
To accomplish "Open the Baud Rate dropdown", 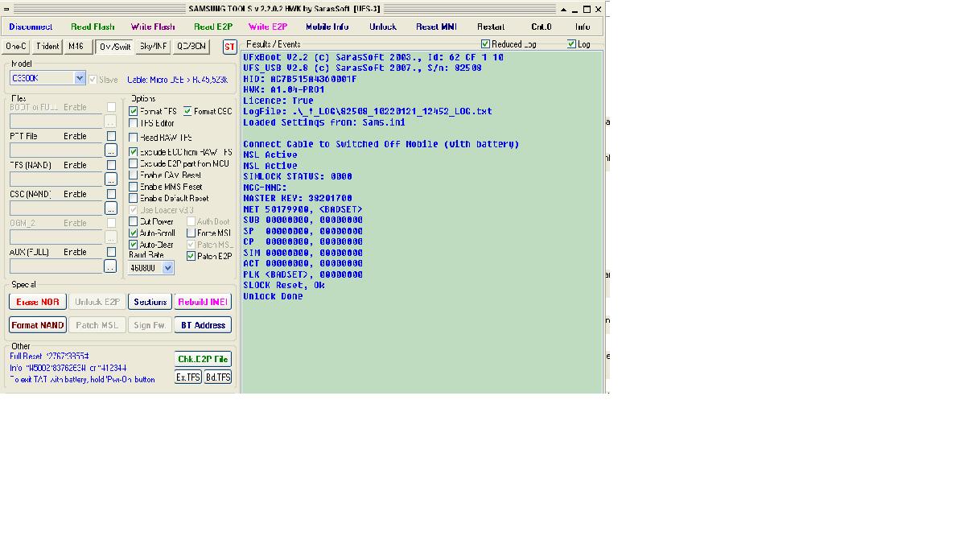I will (x=168, y=268).
